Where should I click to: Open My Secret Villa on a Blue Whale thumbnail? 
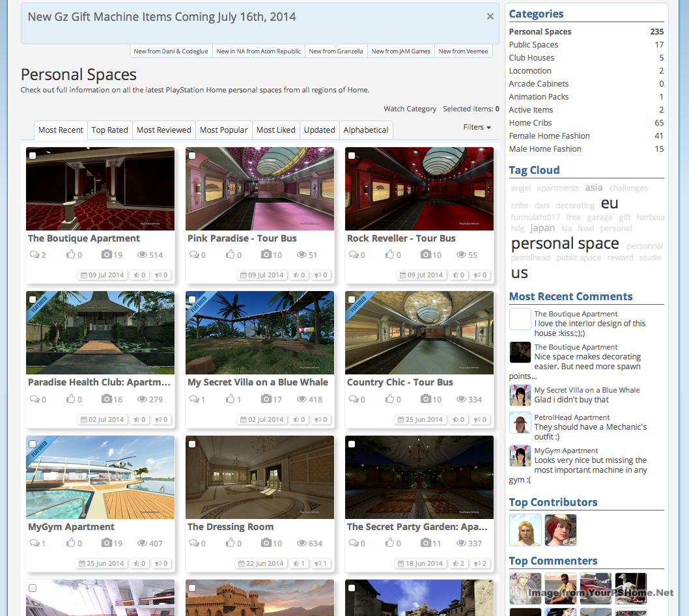point(260,333)
